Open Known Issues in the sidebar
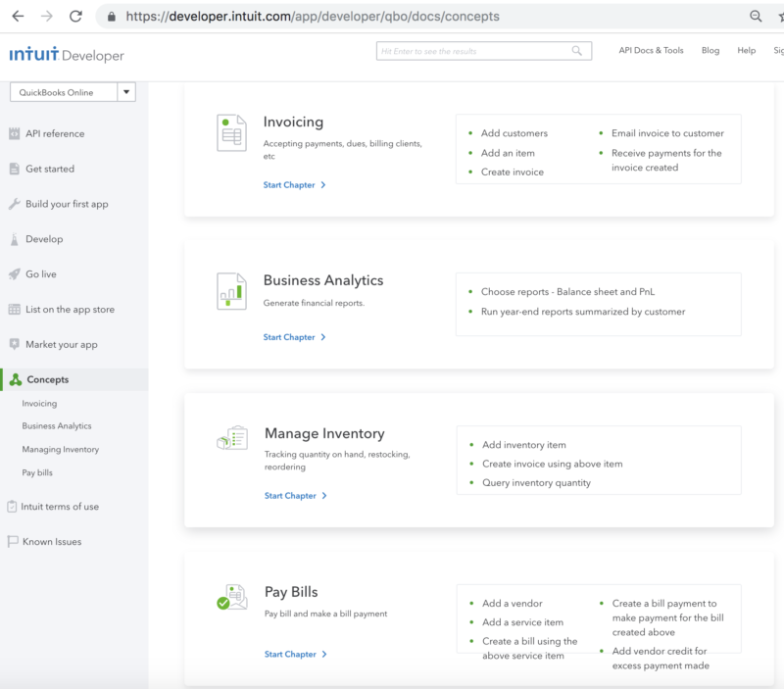 (52, 542)
